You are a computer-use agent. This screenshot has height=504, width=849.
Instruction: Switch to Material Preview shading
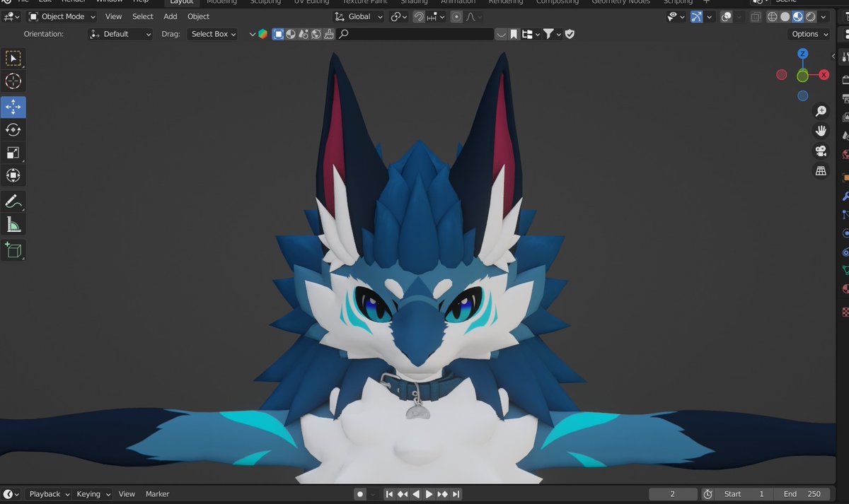point(797,16)
